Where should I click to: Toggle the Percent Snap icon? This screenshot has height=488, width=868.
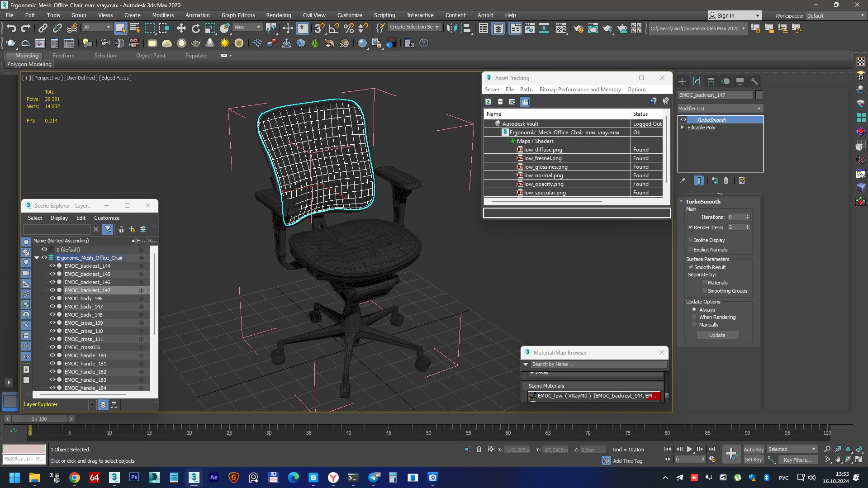[x=349, y=28]
